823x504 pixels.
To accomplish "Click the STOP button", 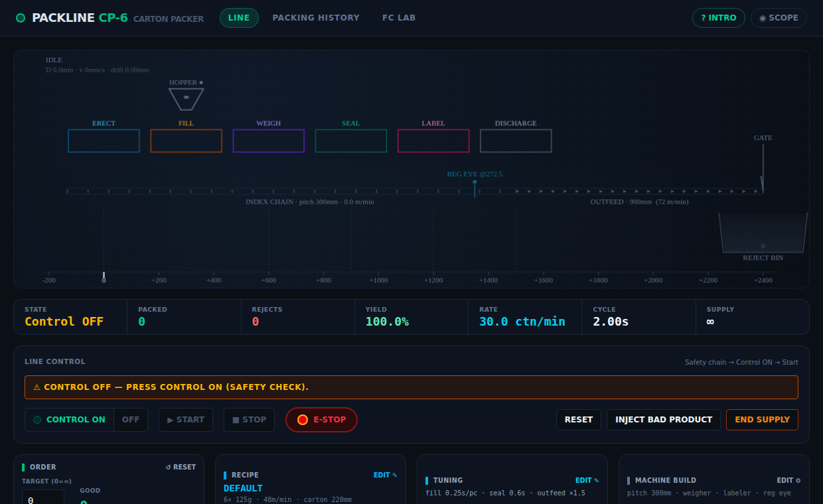I will pos(249,420).
